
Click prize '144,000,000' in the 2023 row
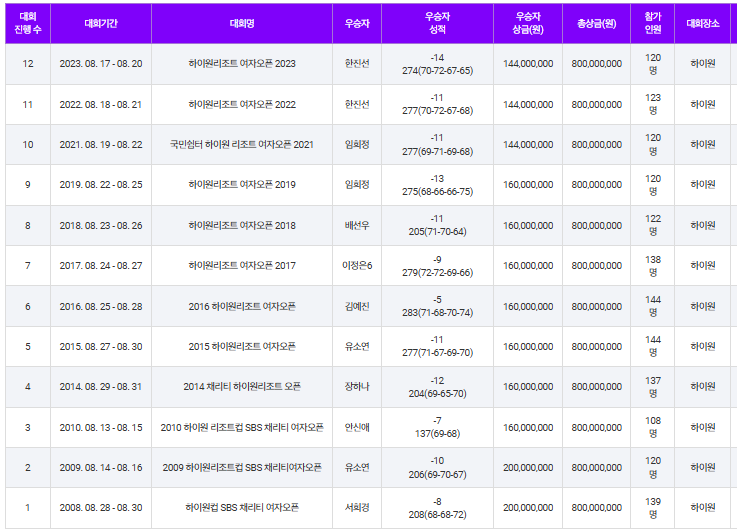coord(528,64)
